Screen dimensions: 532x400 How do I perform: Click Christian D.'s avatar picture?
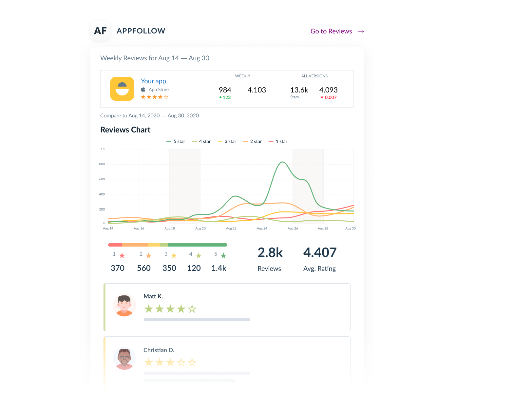pyautogui.click(x=124, y=359)
